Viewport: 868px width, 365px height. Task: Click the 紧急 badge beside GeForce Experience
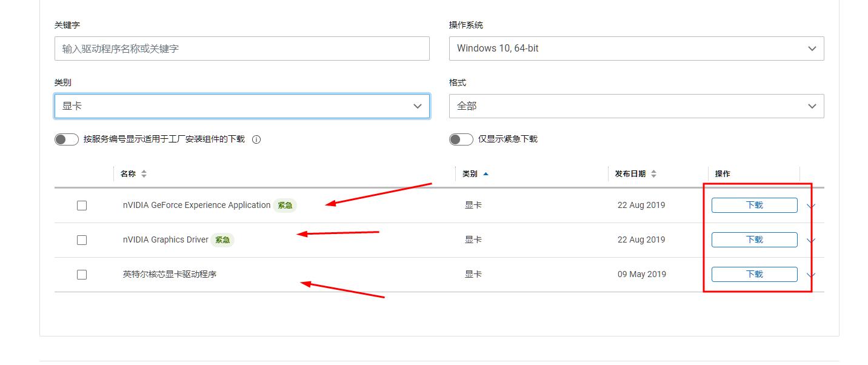point(284,206)
